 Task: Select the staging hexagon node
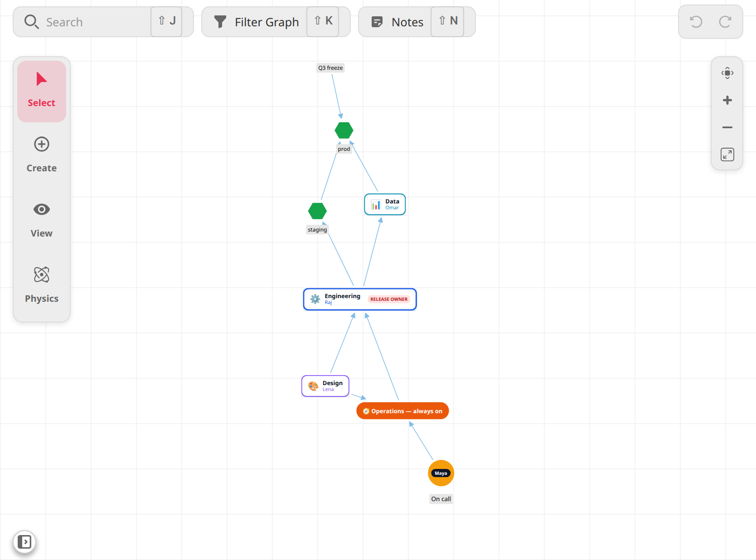317,211
